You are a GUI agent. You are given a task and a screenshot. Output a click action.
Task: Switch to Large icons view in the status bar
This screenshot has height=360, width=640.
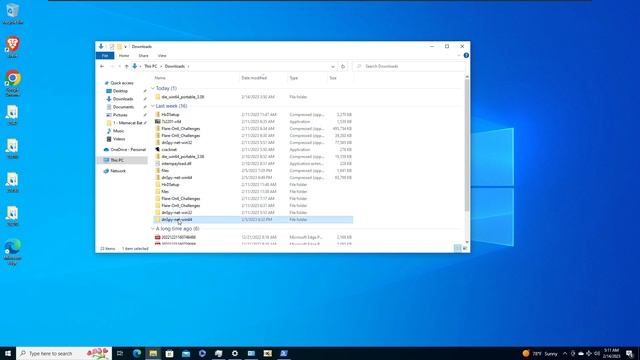(465, 248)
